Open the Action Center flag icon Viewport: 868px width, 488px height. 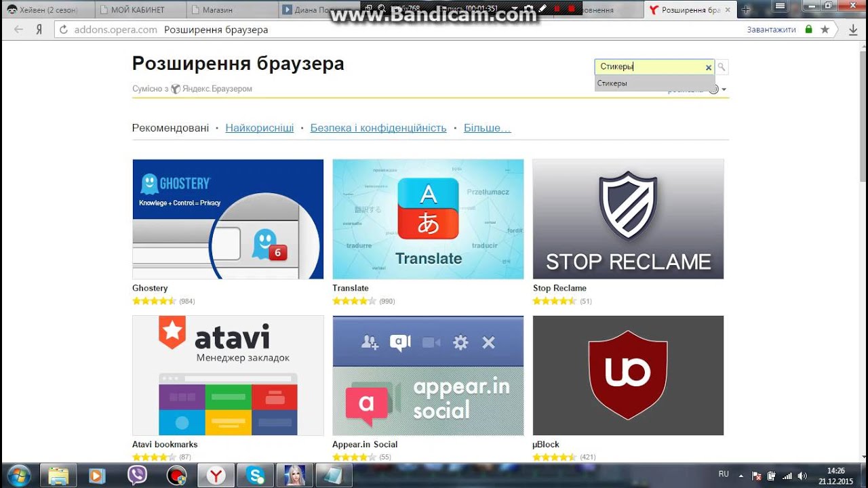pyautogui.click(x=757, y=476)
